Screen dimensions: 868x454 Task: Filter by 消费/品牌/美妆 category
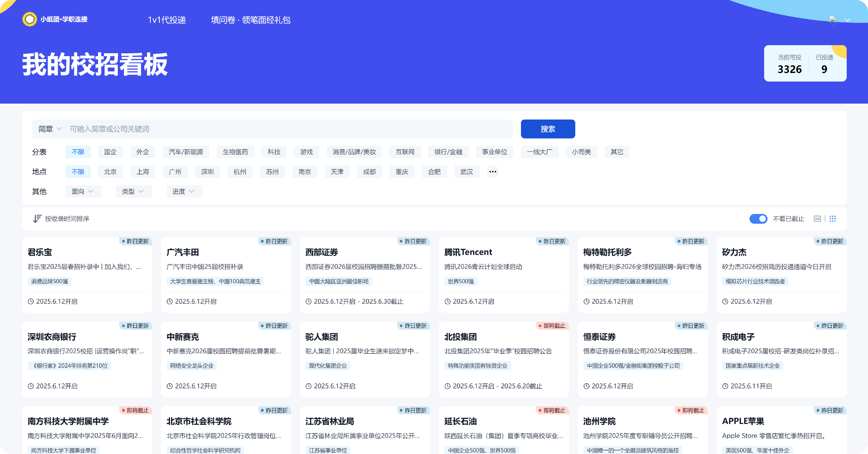[354, 152]
